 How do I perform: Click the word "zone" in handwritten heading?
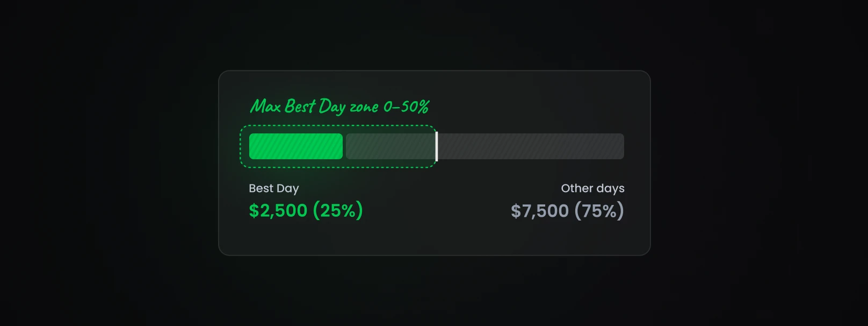[x=364, y=107]
